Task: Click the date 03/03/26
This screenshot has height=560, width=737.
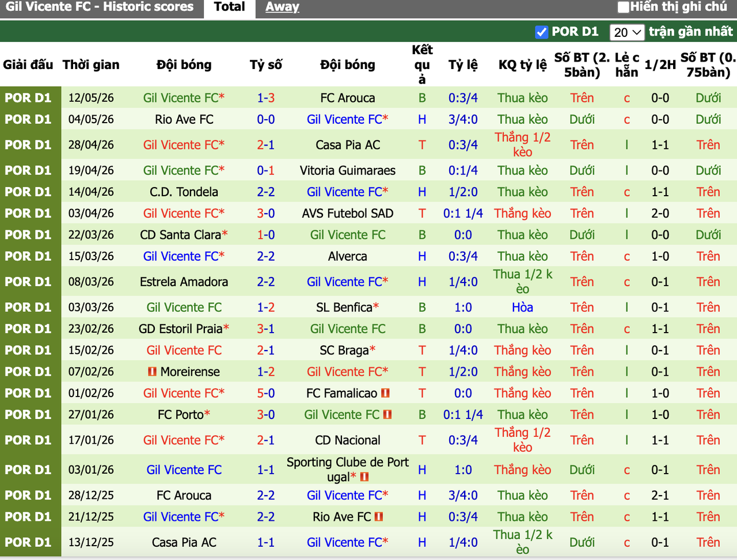Action: [91, 307]
